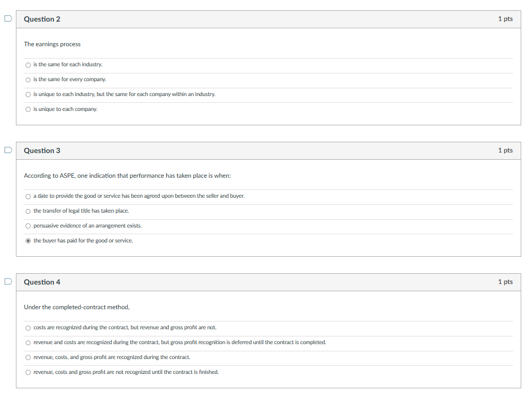Click the '1 pts' label on Question 3

pyautogui.click(x=505, y=150)
